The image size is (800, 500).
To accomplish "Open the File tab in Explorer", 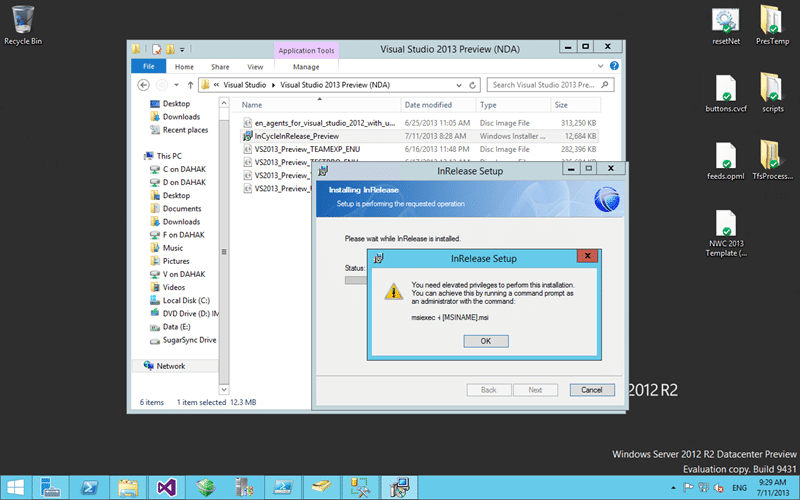I will coord(148,66).
